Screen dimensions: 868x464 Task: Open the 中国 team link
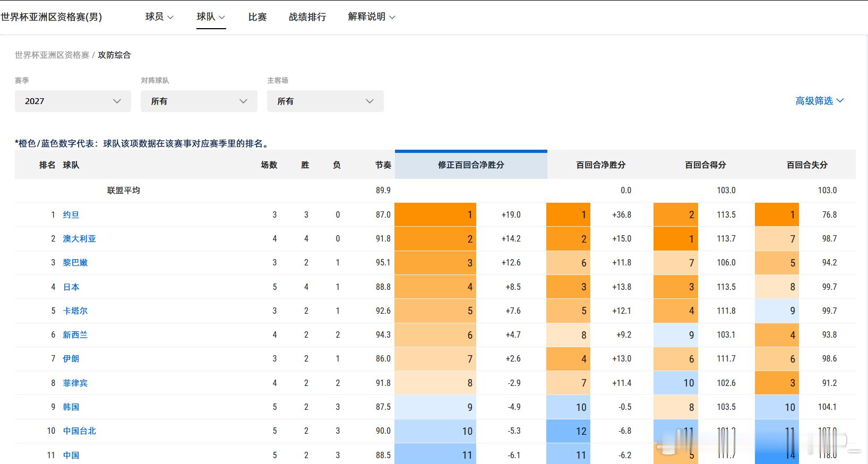(71, 455)
